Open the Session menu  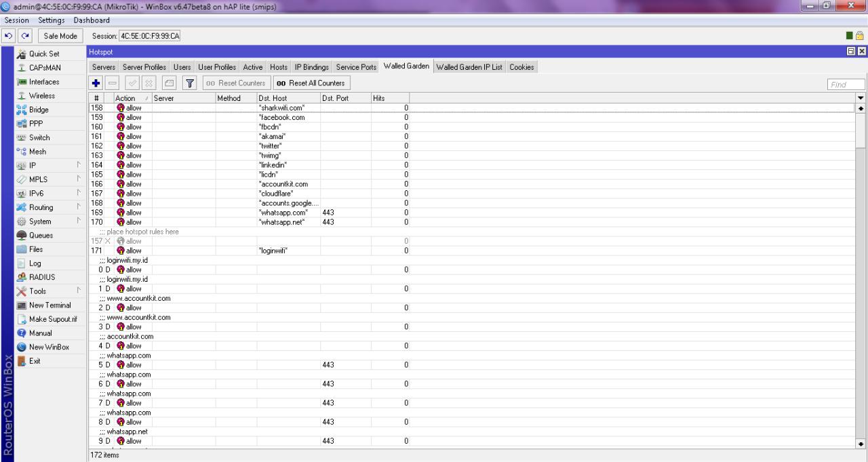click(x=16, y=20)
